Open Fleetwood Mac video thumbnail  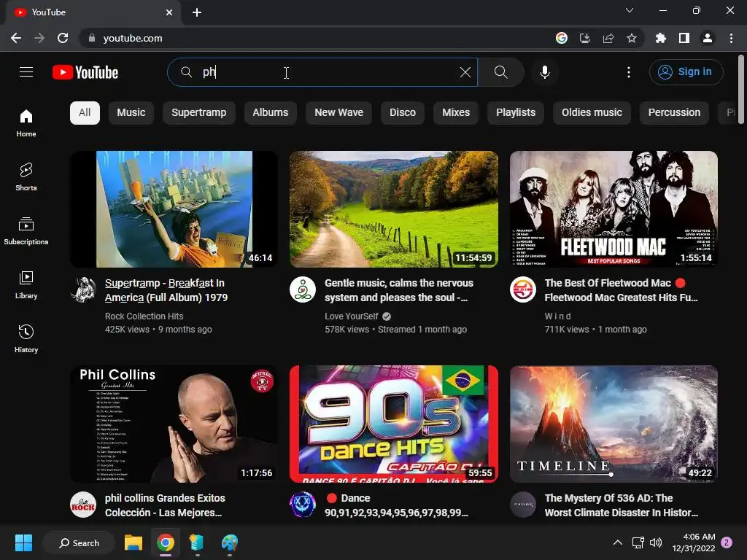614,209
